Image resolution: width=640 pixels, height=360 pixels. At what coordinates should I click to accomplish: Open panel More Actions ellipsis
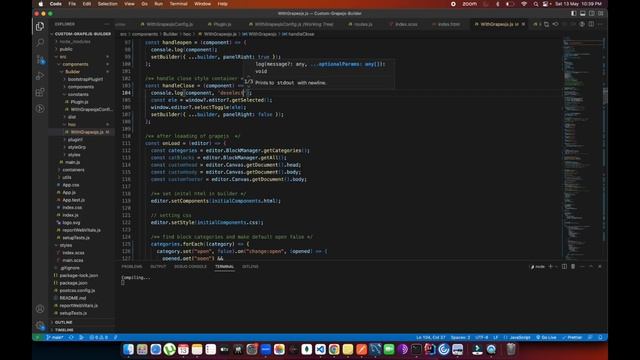[x=582, y=267]
